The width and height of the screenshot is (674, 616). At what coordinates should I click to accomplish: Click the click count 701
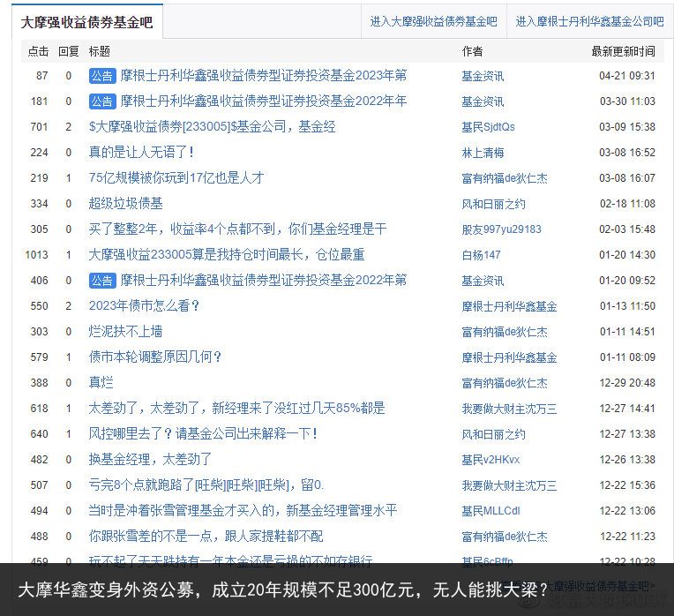[x=39, y=127]
